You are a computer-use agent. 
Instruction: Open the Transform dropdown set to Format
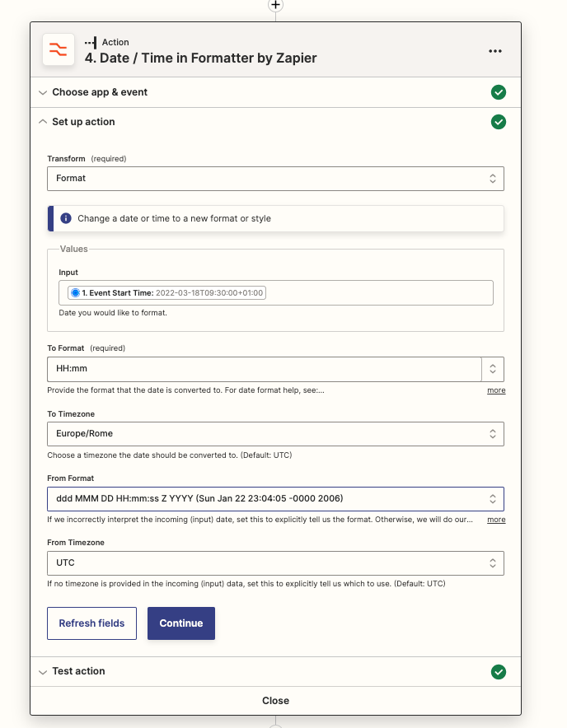point(275,178)
